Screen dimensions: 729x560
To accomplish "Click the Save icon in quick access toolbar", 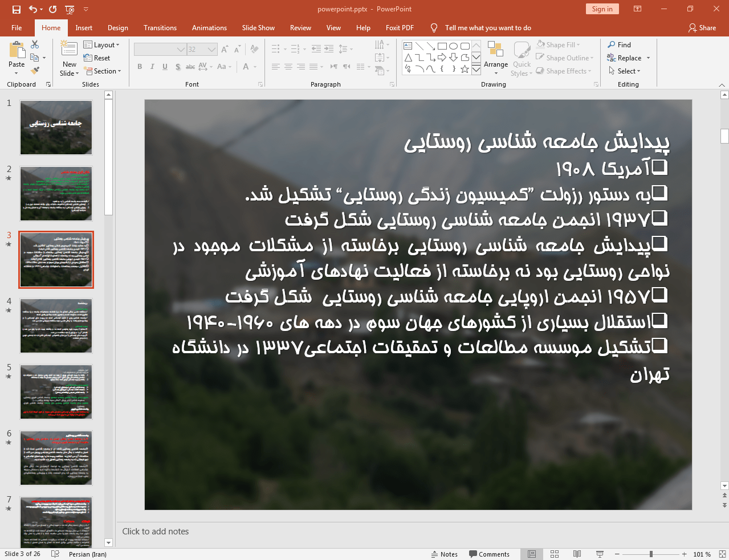I will pos(17,9).
